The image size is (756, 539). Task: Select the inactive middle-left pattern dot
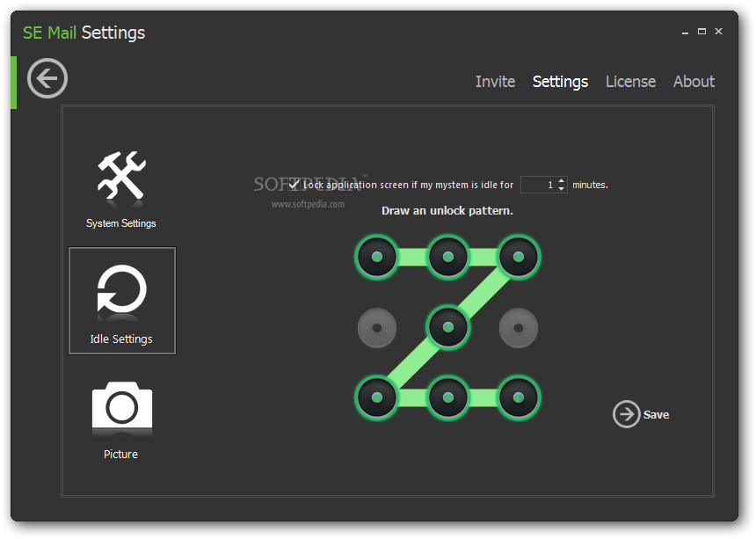[x=377, y=328]
